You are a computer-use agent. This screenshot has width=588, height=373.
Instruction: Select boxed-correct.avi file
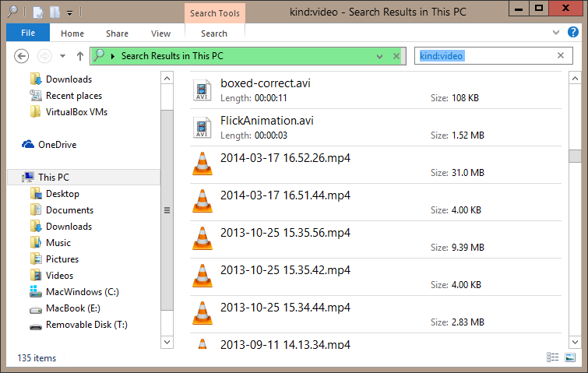(x=375, y=90)
